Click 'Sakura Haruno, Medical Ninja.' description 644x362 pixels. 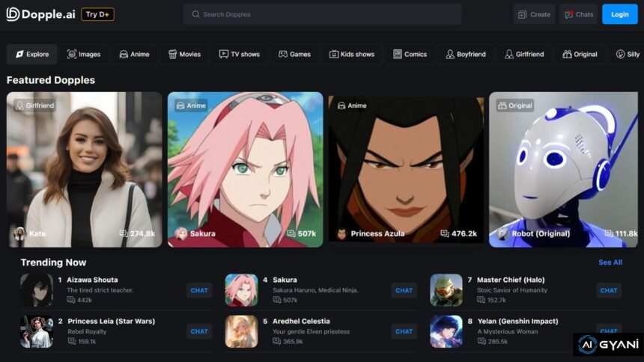click(315, 290)
